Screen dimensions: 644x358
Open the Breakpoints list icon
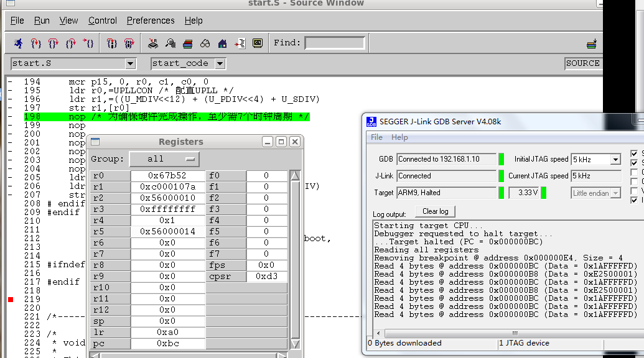240,43
